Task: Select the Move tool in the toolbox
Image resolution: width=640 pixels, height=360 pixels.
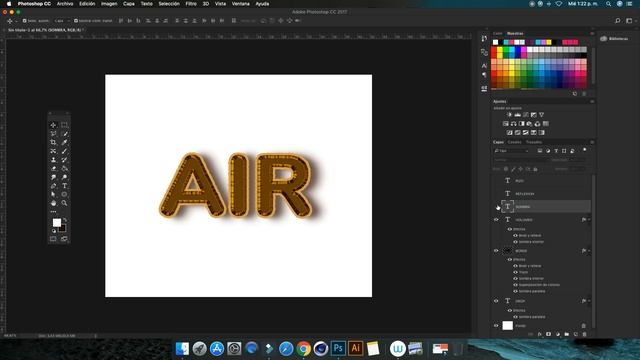Action: tap(53, 125)
